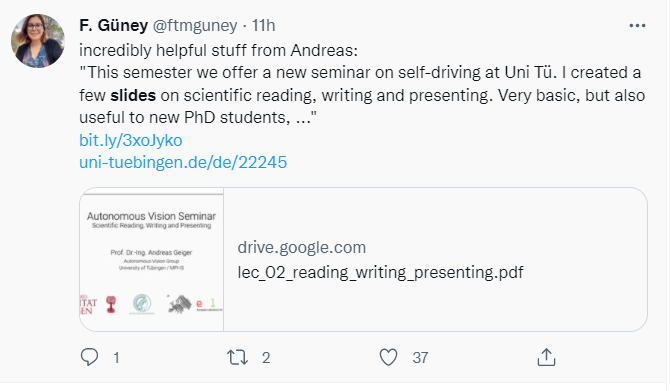Open the share upload icon
The image size is (670, 391).
546,357
